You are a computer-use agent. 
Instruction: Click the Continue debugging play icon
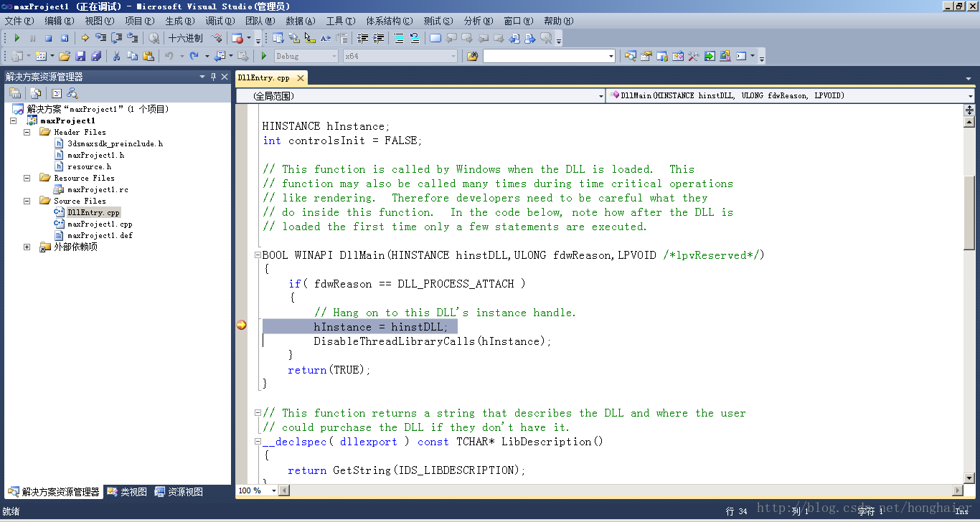click(x=17, y=38)
